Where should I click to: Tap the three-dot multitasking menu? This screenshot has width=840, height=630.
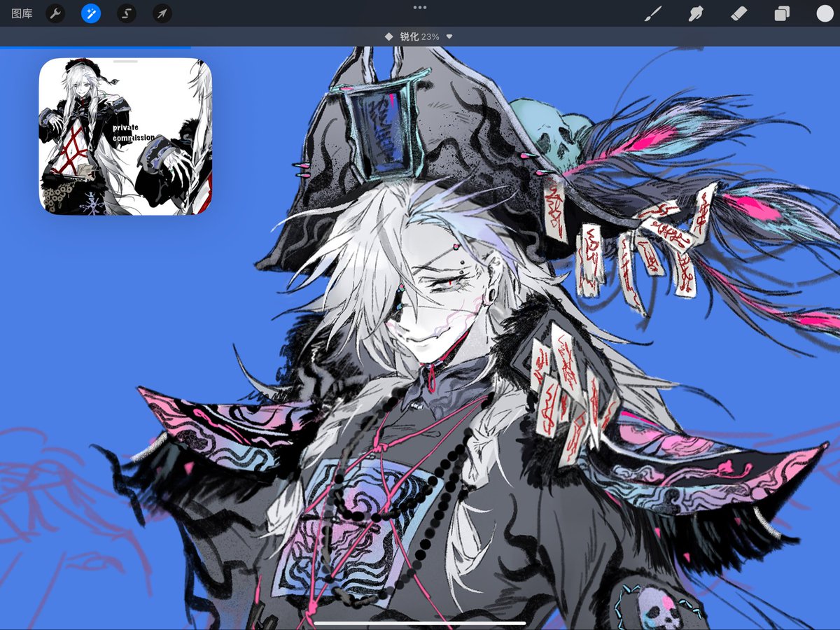click(x=420, y=7)
